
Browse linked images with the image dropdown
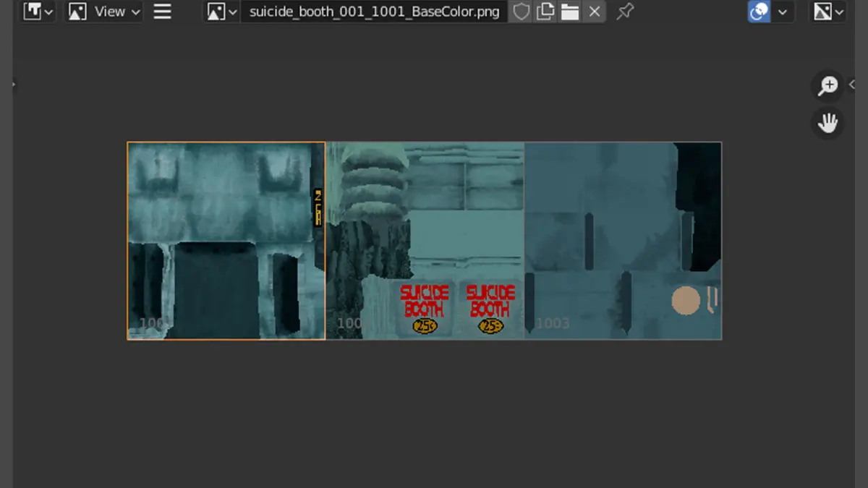(x=222, y=12)
